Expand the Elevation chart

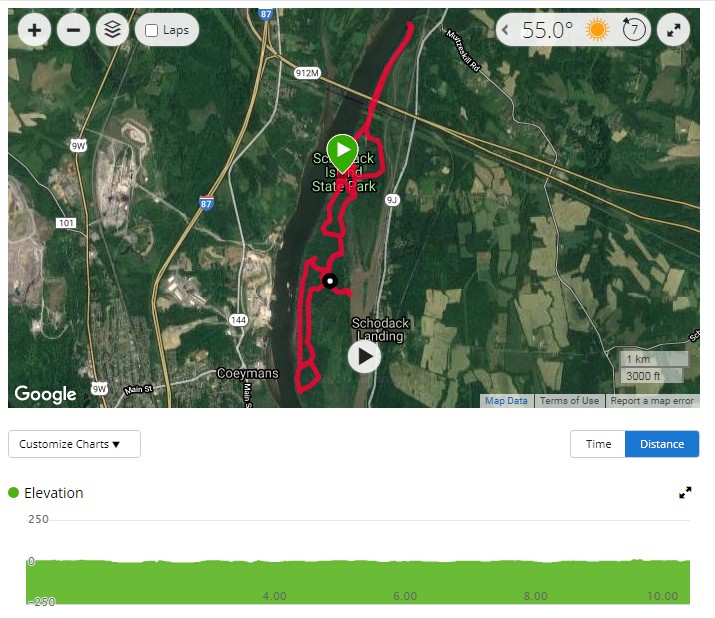pos(685,492)
